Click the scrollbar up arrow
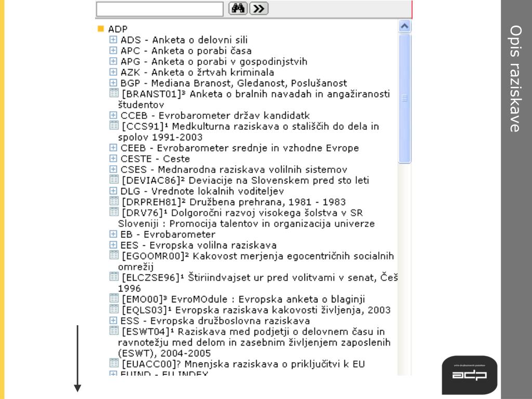The width and height of the screenshot is (532, 399). tap(404, 26)
